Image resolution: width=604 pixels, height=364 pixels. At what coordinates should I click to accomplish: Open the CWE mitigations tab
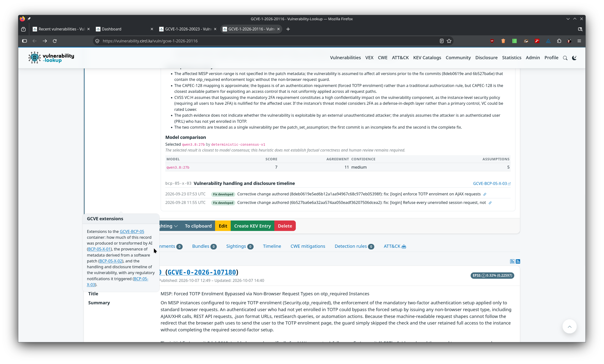308,246
